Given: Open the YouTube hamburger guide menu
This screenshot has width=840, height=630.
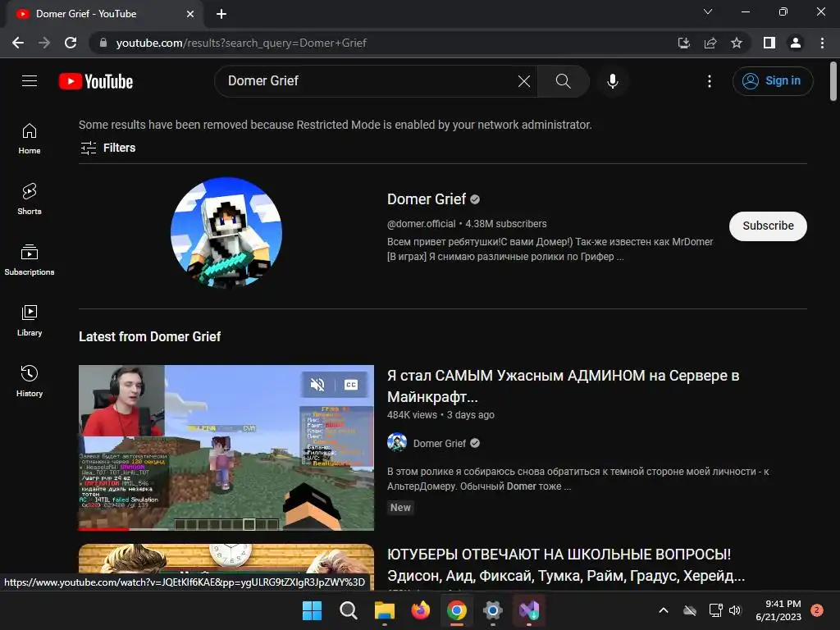Looking at the screenshot, I should tap(30, 81).
